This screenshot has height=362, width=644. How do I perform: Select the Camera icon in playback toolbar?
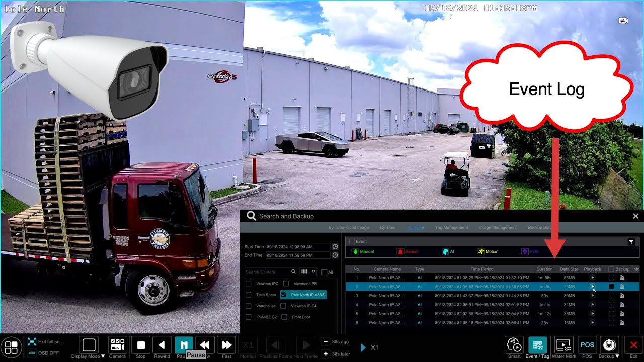point(117,345)
